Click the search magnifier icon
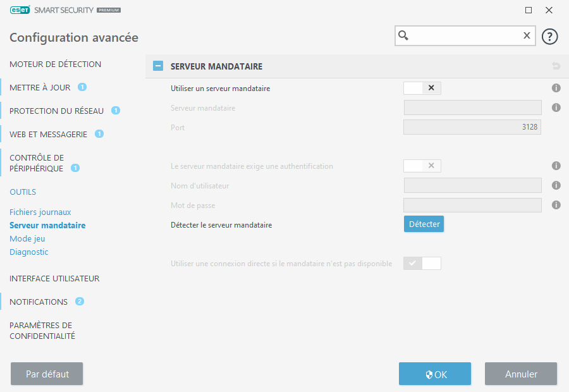Screen dimensions: 569x392 (x=403, y=35)
